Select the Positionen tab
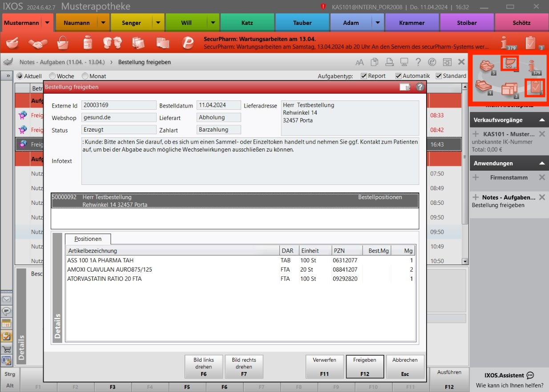Screen dimensions: 549x392 click(88, 239)
